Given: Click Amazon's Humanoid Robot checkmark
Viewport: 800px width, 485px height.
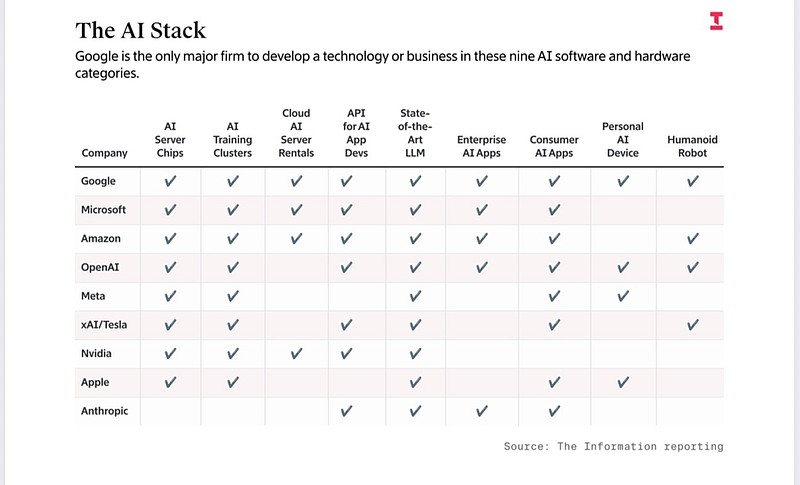Looking at the screenshot, I should tap(692, 239).
